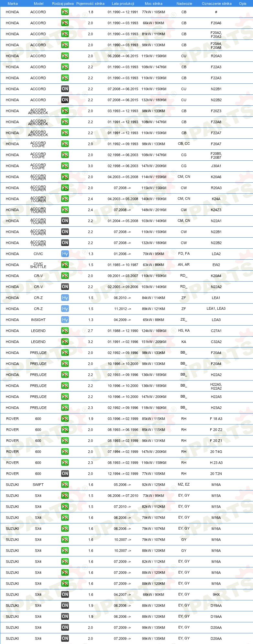Viewport: 253px width, 644px height.
Task: Click petrol icon in Legend C32A2 row
Action: (x=65, y=342)
